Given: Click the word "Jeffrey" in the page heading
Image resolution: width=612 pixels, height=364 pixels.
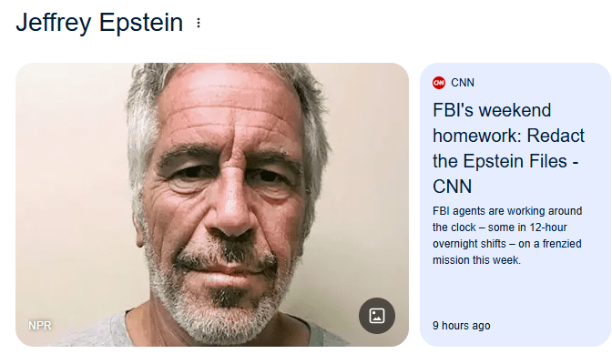Looking at the screenshot, I should [x=55, y=23].
